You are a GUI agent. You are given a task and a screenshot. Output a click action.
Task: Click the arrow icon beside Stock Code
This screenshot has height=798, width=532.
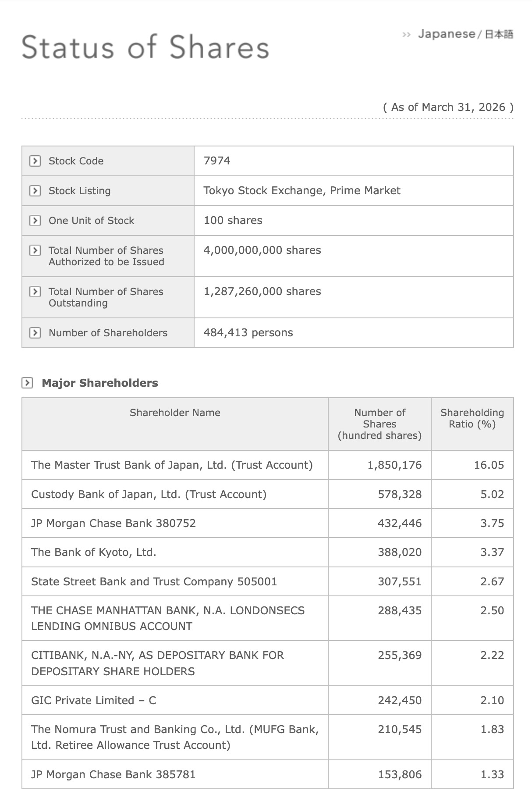pos(35,161)
